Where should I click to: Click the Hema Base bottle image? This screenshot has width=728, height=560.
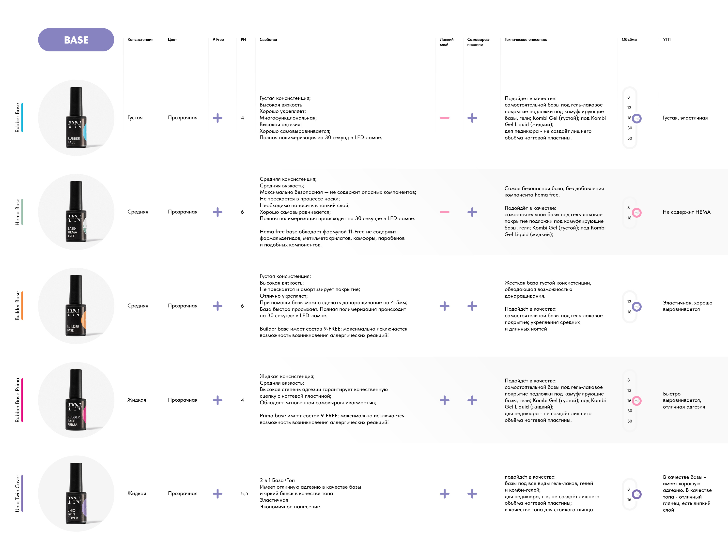coord(76,212)
